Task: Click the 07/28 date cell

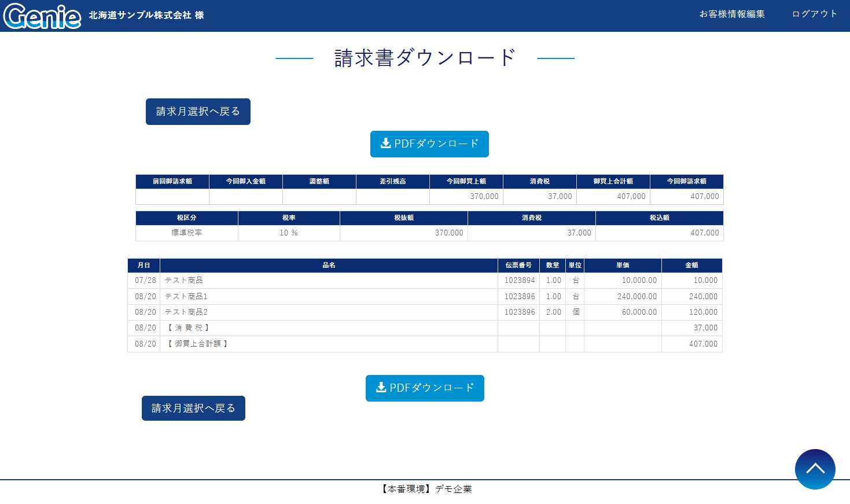Action: point(145,281)
